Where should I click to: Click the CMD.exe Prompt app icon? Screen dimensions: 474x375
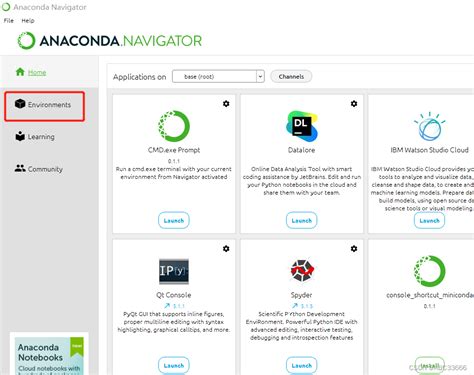174,126
